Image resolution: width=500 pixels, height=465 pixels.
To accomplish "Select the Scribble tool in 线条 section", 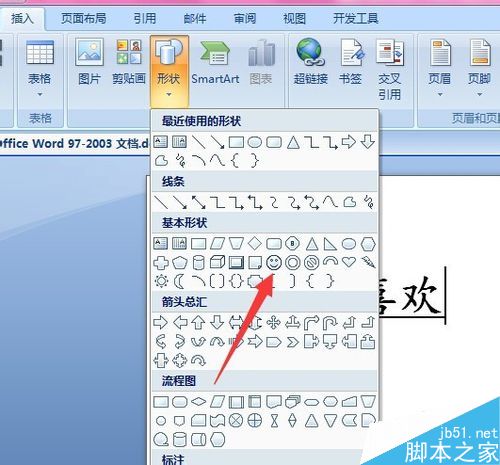I will pyautogui.click(x=368, y=202).
